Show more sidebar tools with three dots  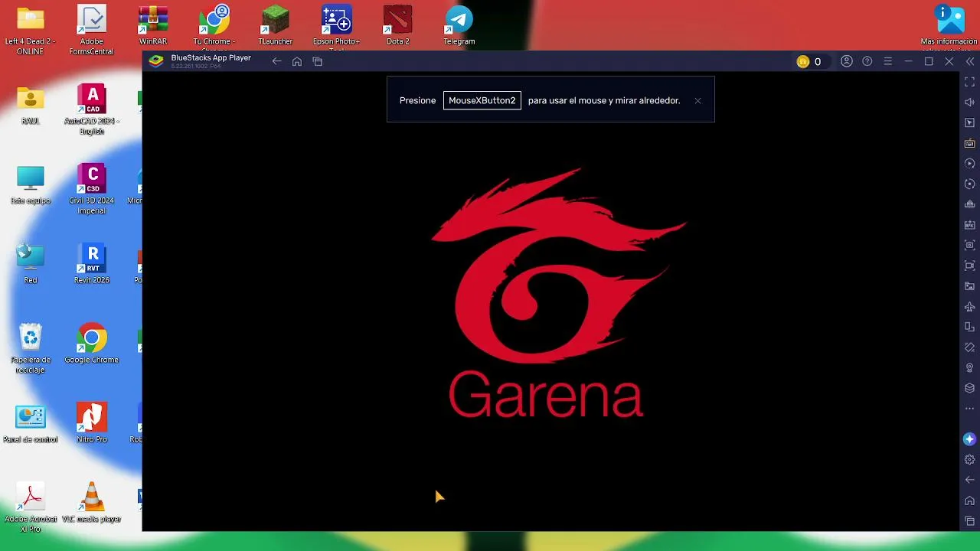[x=970, y=409]
